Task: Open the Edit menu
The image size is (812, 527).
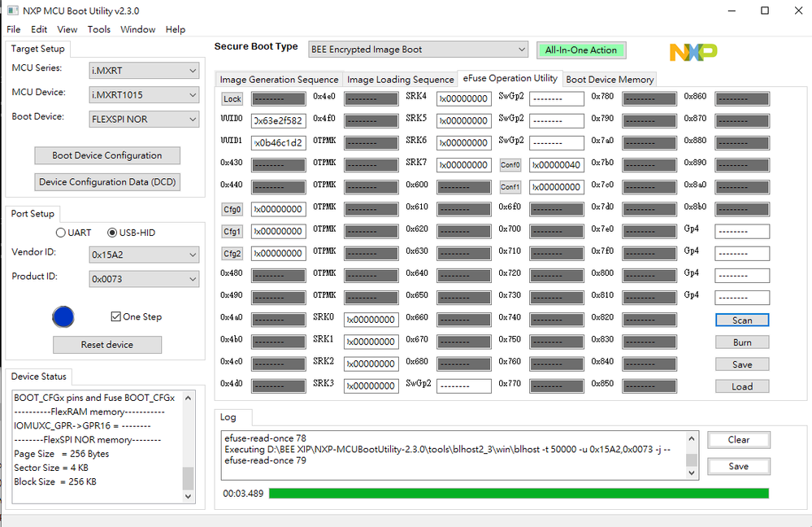Action: (39, 29)
